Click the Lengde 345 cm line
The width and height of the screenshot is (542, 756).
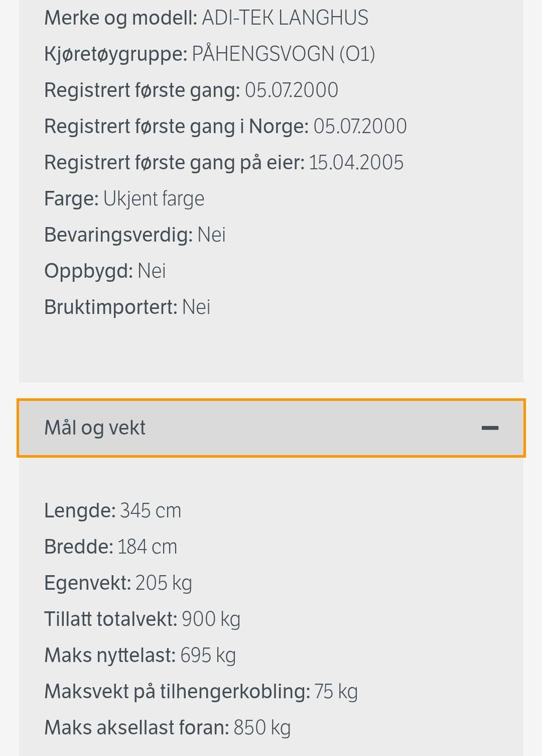[112, 511]
